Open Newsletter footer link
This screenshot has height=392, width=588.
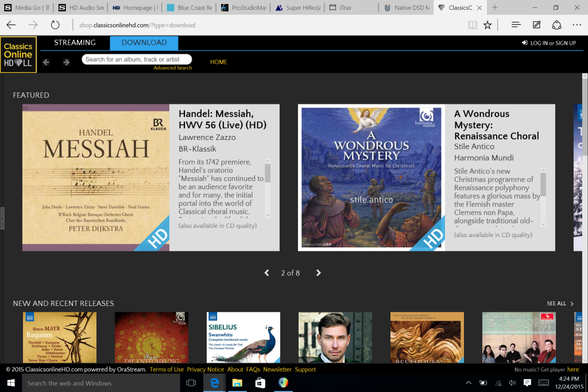[x=277, y=370]
